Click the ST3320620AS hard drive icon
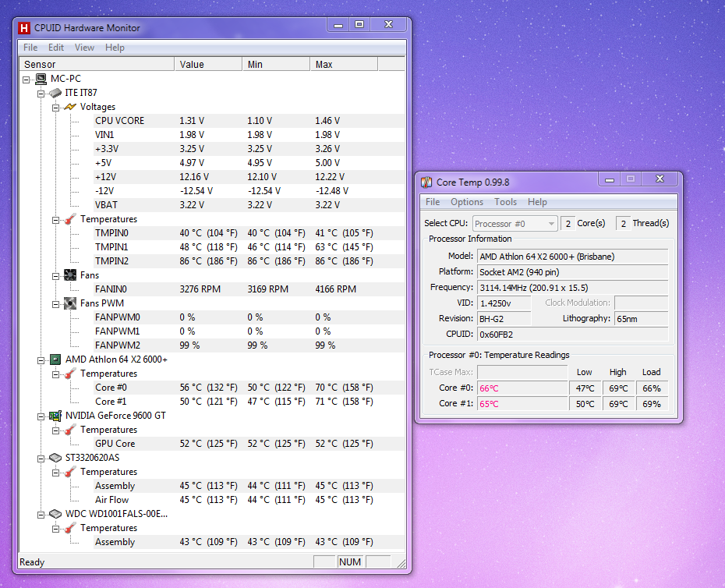Screen dimensions: 725x588 55,458
